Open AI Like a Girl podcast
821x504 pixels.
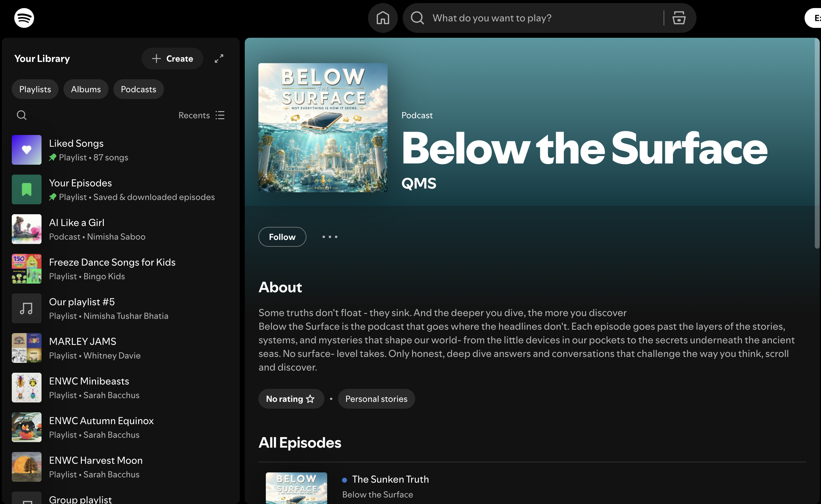coord(120,229)
